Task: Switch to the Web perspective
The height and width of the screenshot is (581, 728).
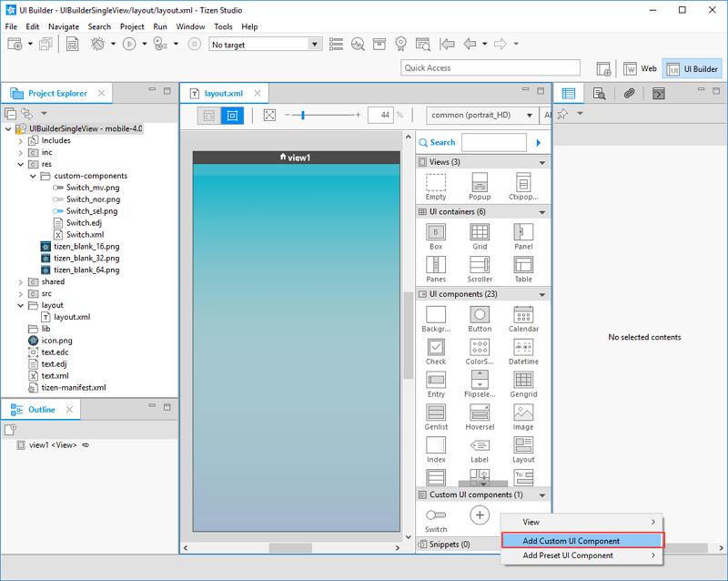Action: click(640, 68)
